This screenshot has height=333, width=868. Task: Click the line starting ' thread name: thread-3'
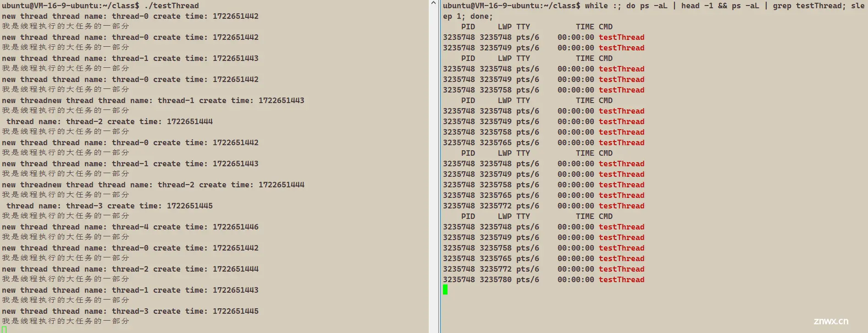(x=110, y=206)
